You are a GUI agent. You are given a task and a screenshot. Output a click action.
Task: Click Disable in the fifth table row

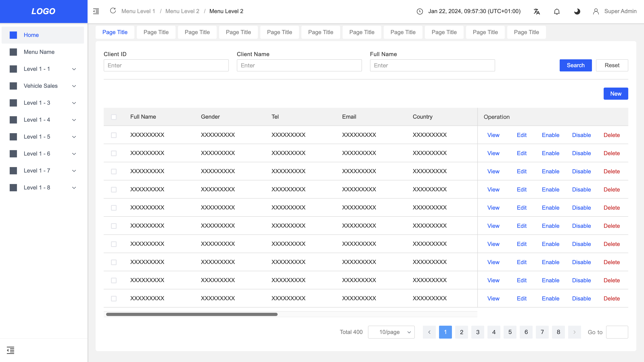[581, 208]
